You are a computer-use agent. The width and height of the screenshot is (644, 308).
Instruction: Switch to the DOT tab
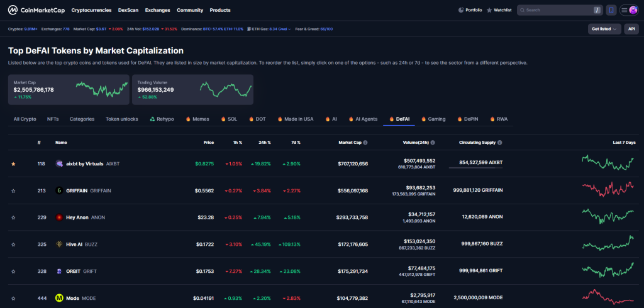(x=257, y=119)
